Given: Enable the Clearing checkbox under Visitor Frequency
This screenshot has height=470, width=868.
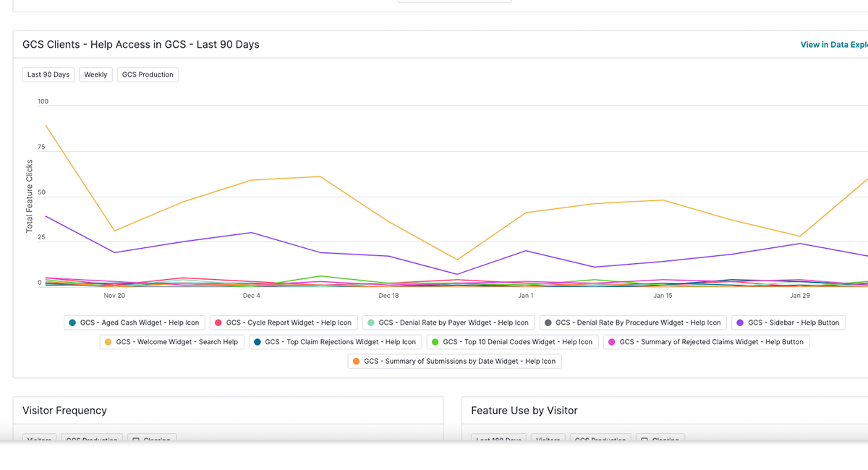Looking at the screenshot, I should 152,440.
